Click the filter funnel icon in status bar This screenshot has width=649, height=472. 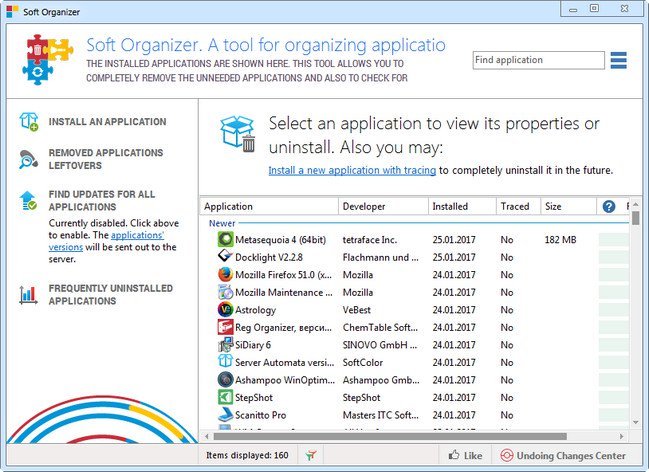(311, 455)
